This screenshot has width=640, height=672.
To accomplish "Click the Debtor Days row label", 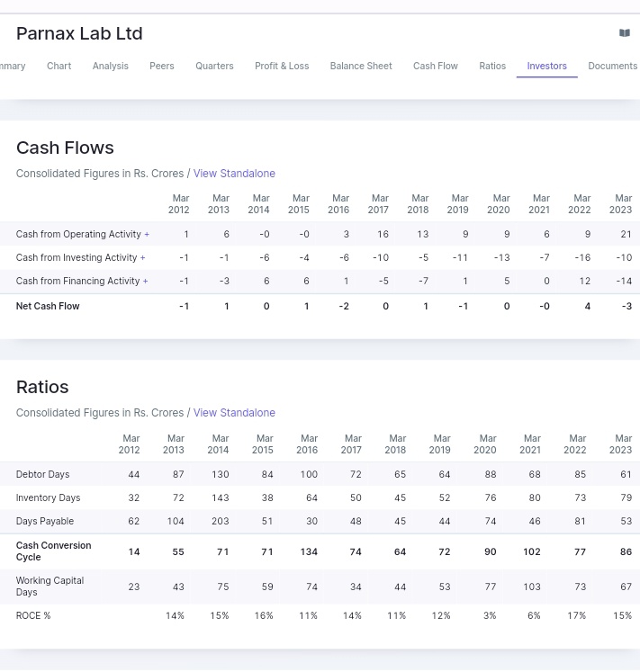I will point(42,474).
